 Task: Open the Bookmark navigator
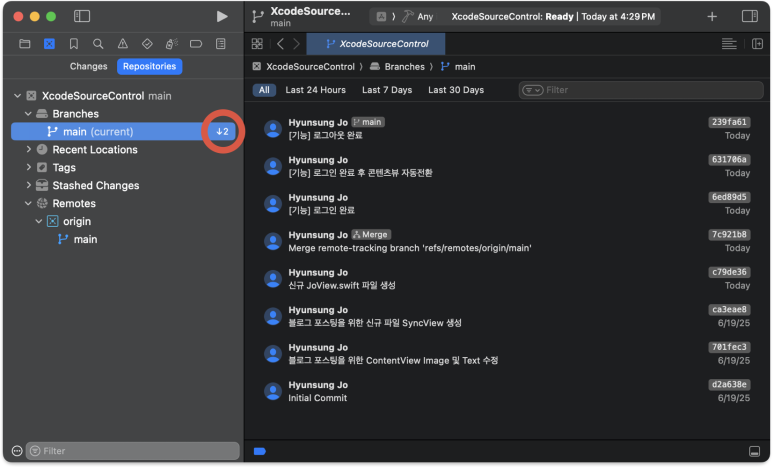pyautogui.click(x=74, y=44)
